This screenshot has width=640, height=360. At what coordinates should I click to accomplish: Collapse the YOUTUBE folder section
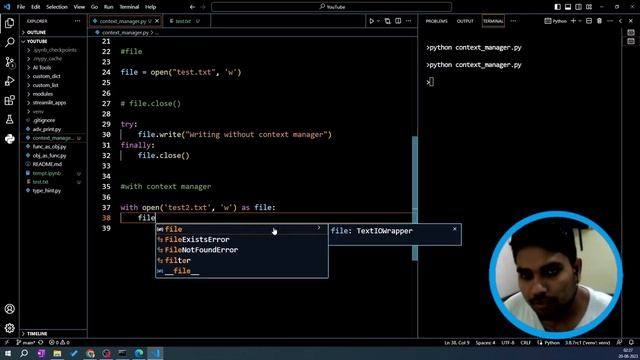53,41
